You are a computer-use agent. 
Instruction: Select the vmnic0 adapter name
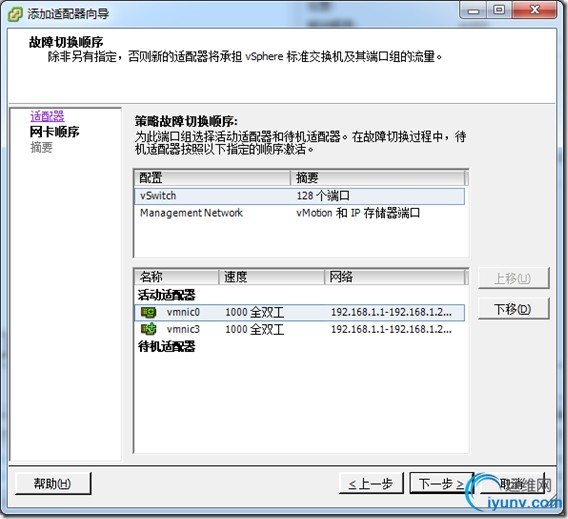183,312
